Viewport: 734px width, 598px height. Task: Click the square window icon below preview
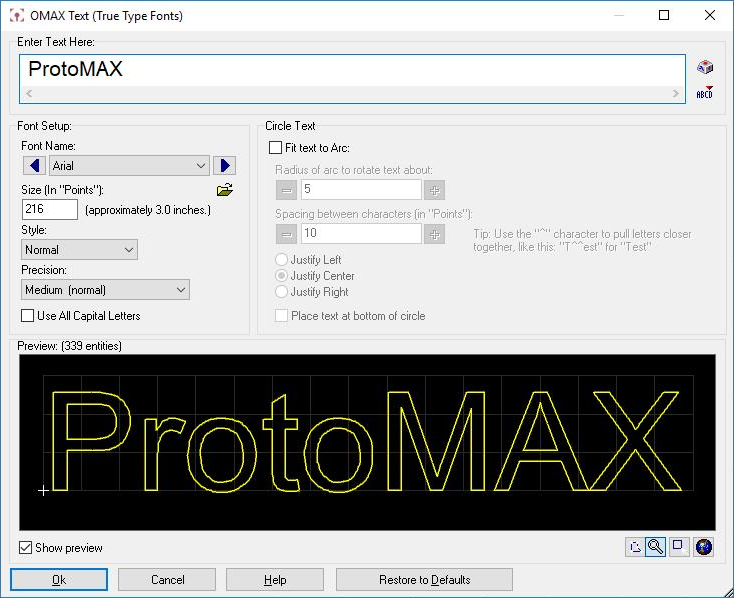click(x=680, y=547)
